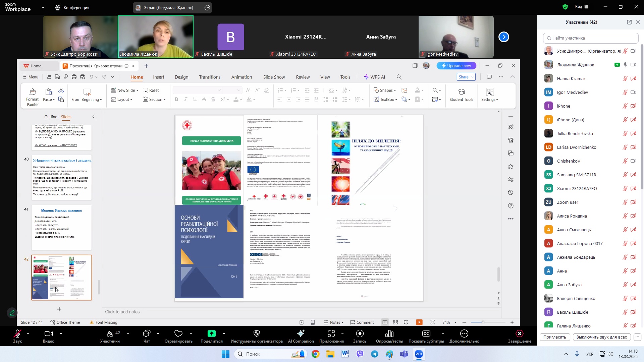Screen dimensions: 644x362
Task: Open Zoom Apps
Action: [x=331, y=337]
